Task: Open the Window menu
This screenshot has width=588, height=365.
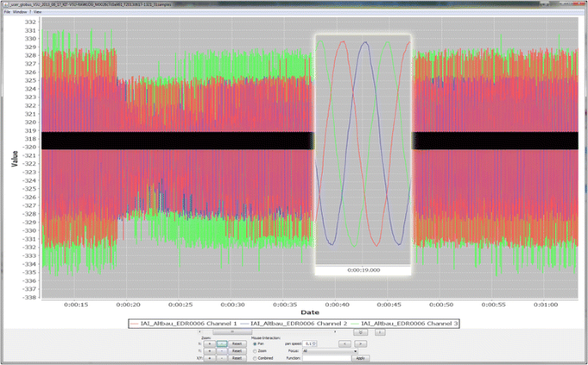Action: 21,12
